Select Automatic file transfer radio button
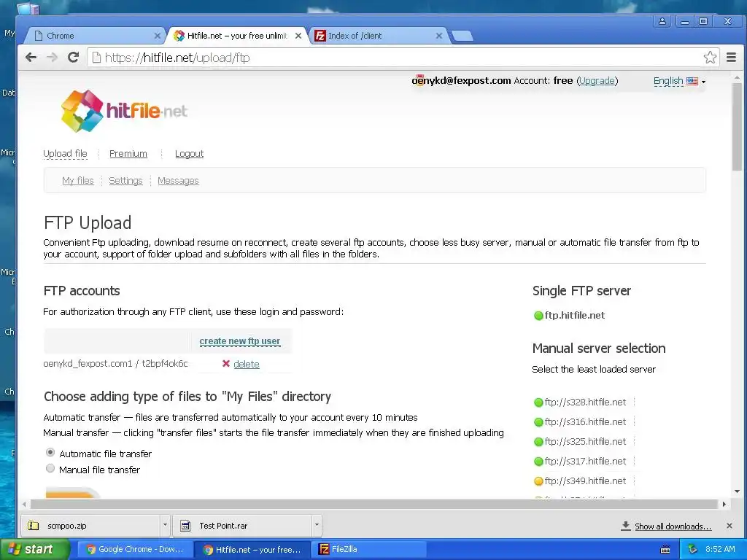 pyautogui.click(x=50, y=452)
